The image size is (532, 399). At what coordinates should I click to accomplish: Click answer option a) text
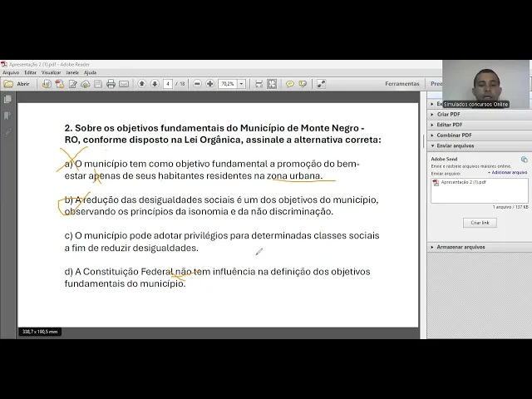click(212, 170)
